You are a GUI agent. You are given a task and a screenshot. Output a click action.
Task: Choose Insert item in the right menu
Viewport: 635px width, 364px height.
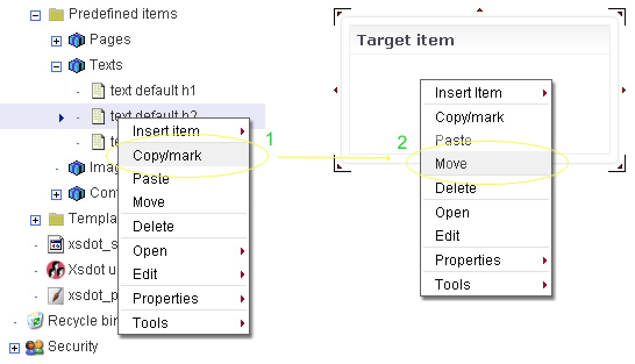(468, 93)
